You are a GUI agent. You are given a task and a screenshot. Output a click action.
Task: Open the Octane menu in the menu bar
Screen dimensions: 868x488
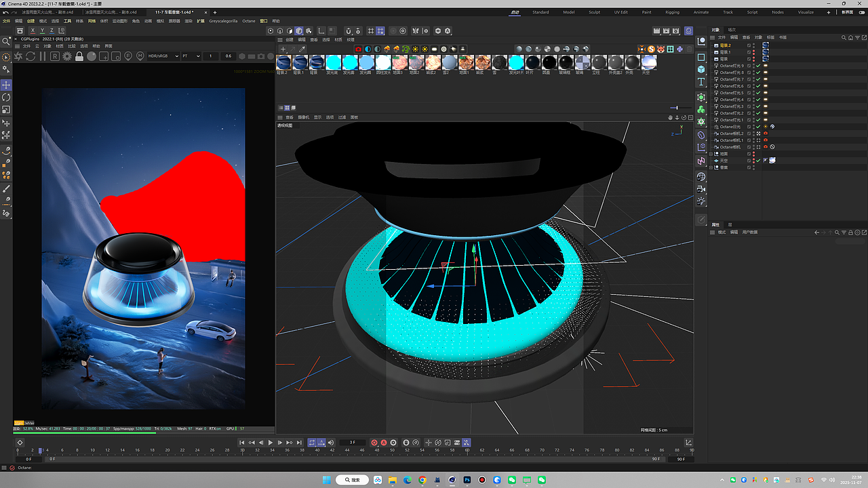249,21
